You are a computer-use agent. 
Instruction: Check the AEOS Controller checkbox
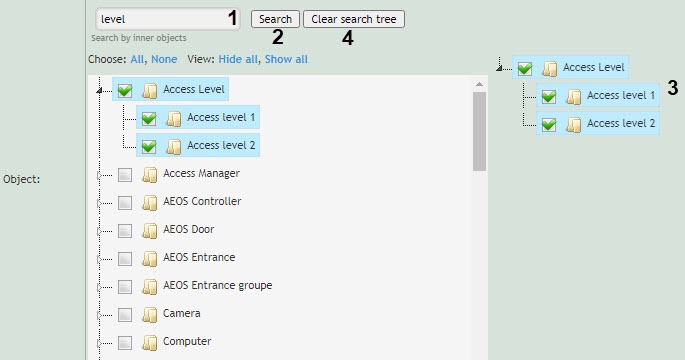[x=125, y=203]
